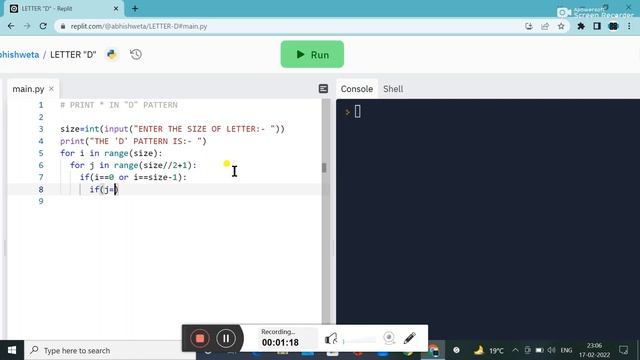Close the Replit browser tab

point(116,9)
